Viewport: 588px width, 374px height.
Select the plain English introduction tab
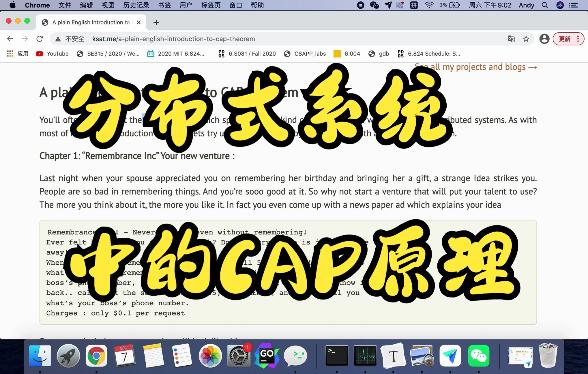pyautogui.click(x=91, y=22)
